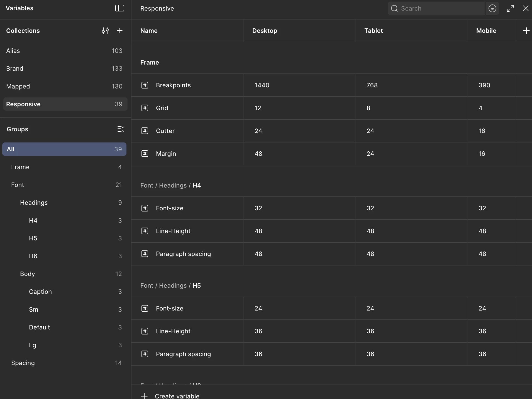This screenshot has height=399, width=532.
Task: Select the H5 Line-Height variable name
Action: (173, 331)
